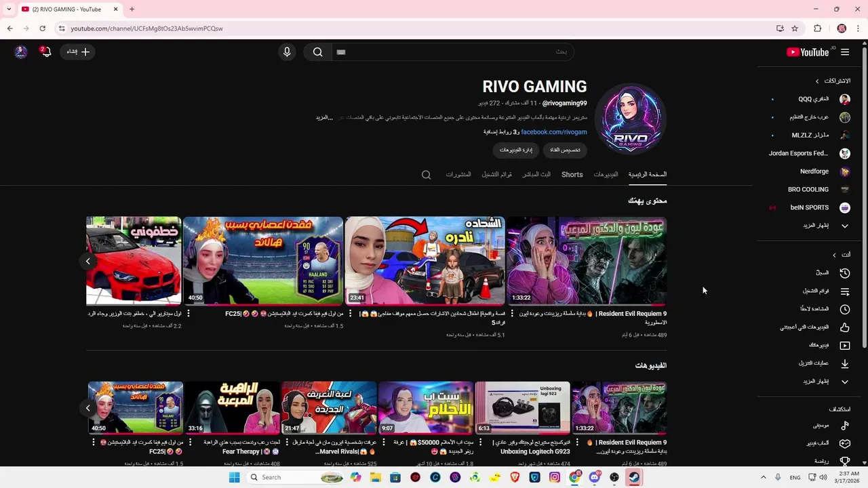
Task: Open the 9:07 dream house thumbnail
Action: pos(426,407)
